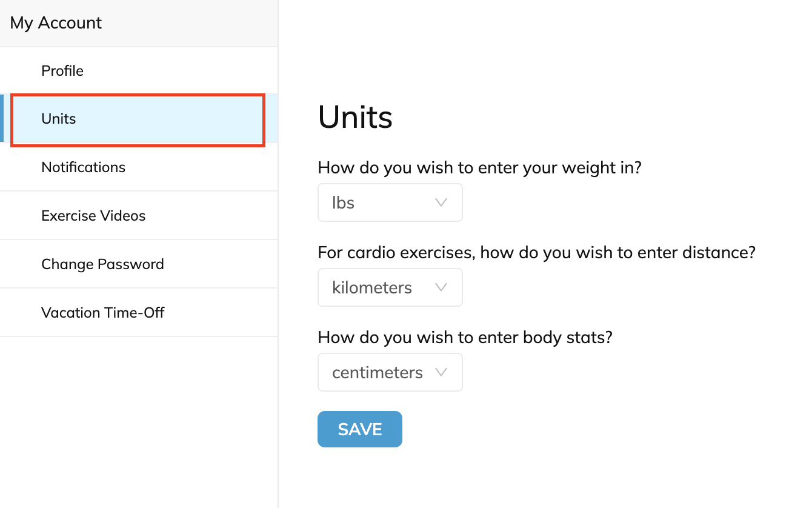Open the weight unit dropdown showing lbs
The width and height of the screenshot is (812, 508).
390,202
